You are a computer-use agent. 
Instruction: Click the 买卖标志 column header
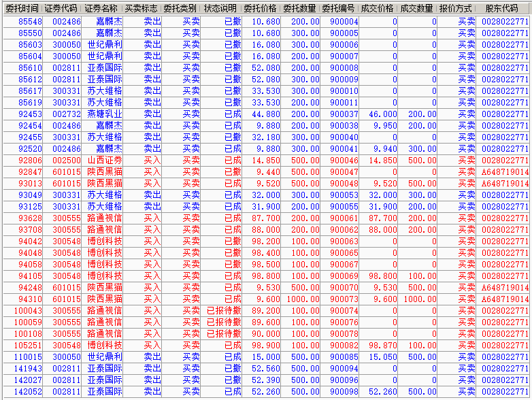(x=141, y=8)
